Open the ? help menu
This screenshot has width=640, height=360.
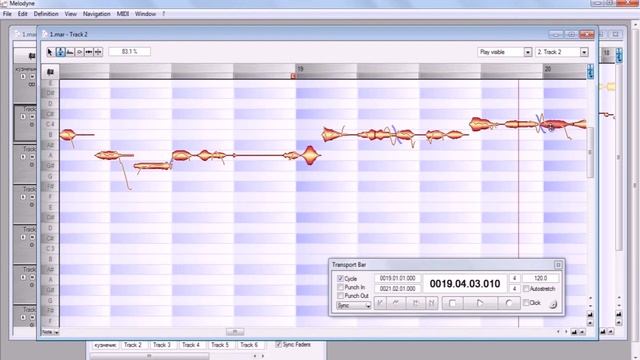pos(164,14)
